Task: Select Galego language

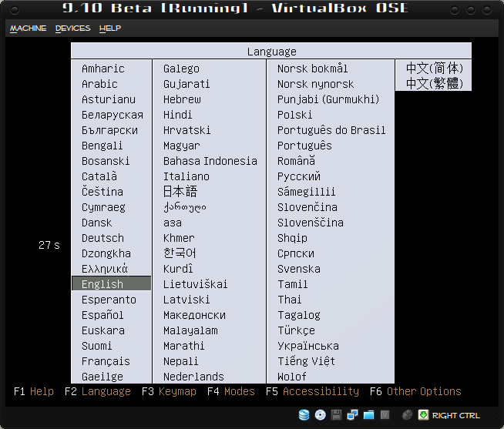Action: 181,69
